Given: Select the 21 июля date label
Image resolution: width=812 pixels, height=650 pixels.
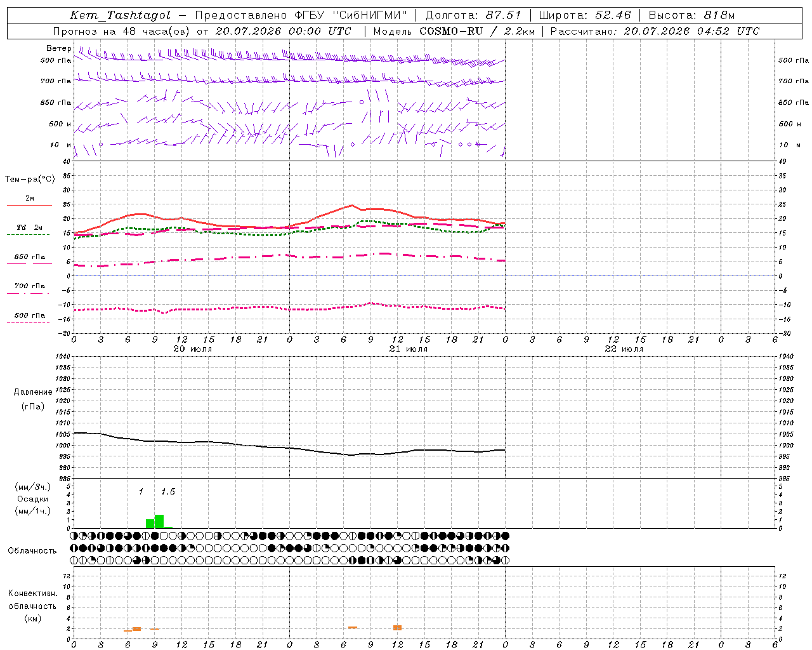Looking at the screenshot, I should coord(408,349).
